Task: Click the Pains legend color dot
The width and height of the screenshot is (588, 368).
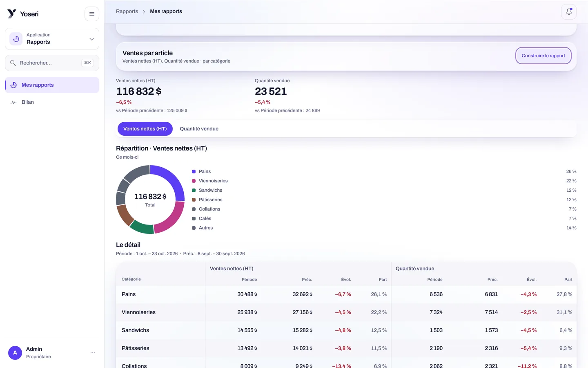Action: coord(194,172)
